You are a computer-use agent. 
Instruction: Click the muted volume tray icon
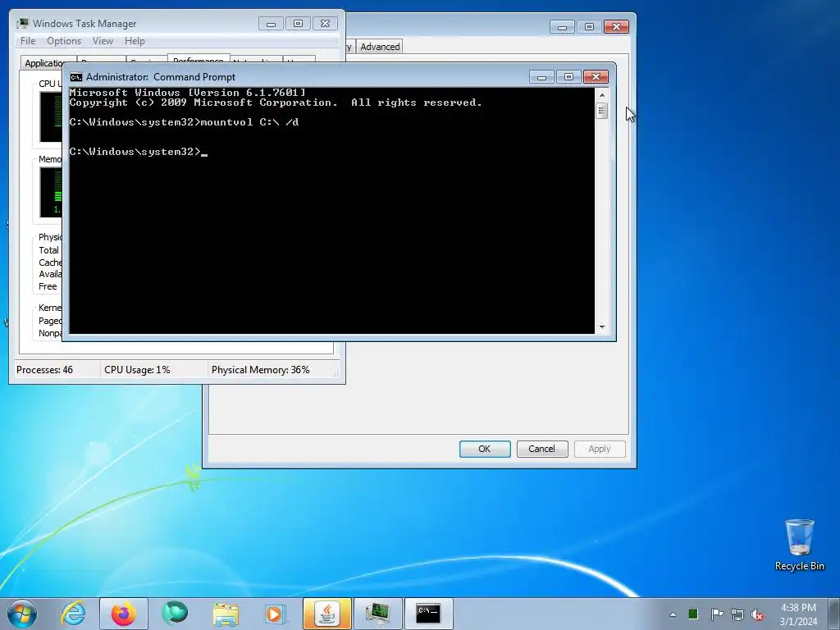point(757,614)
